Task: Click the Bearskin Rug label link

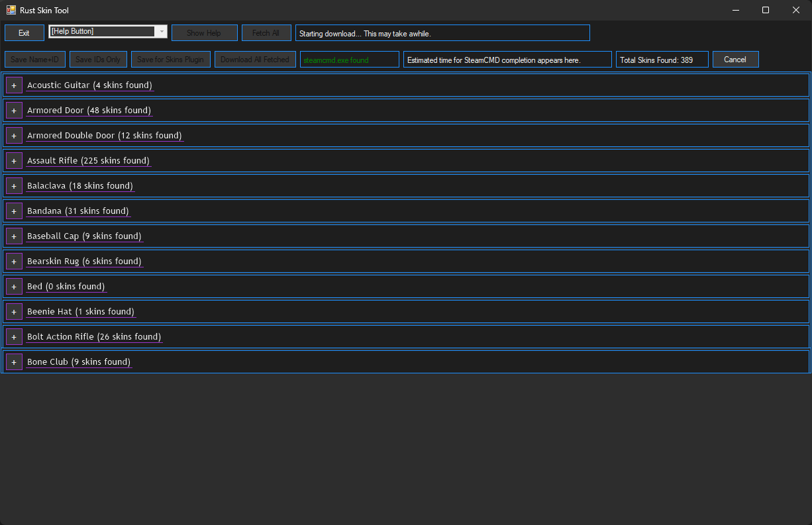Action: [x=84, y=262]
